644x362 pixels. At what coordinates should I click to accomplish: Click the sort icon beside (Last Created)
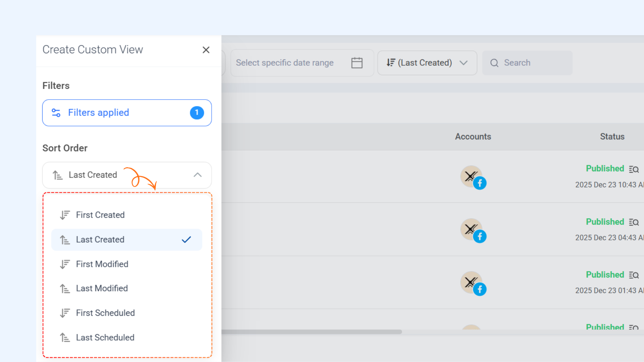(390, 63)
